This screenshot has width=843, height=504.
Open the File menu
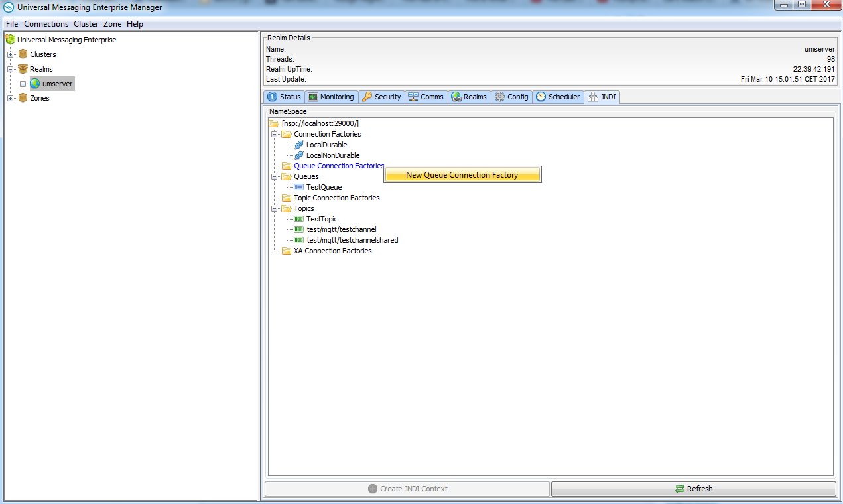12,24
